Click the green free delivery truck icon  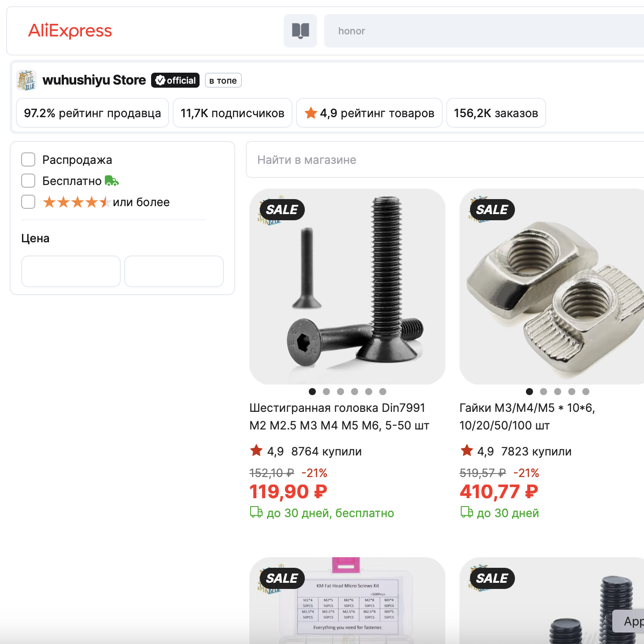pyautogui.click(x=112, y=181)
